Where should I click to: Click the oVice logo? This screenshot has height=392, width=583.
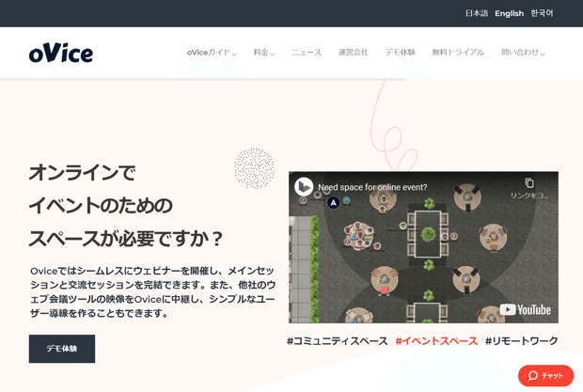pos(61,53)
